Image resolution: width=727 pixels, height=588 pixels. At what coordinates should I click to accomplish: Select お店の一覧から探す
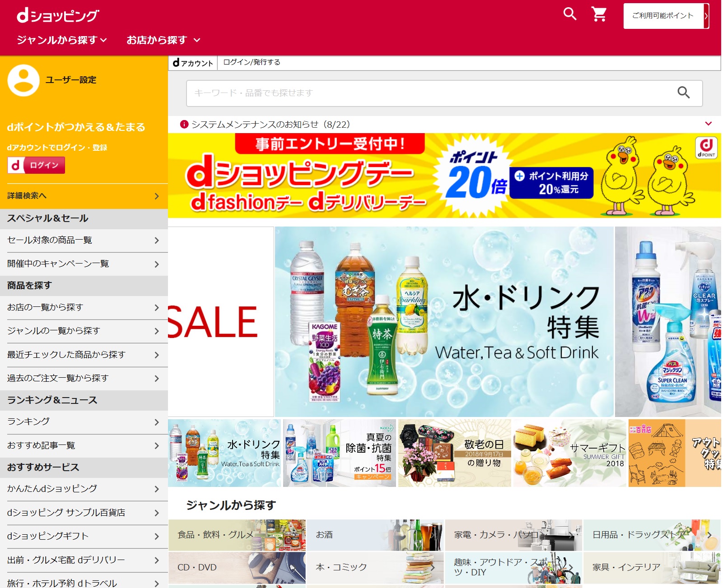pyautogui.click(x=84, y=308)
